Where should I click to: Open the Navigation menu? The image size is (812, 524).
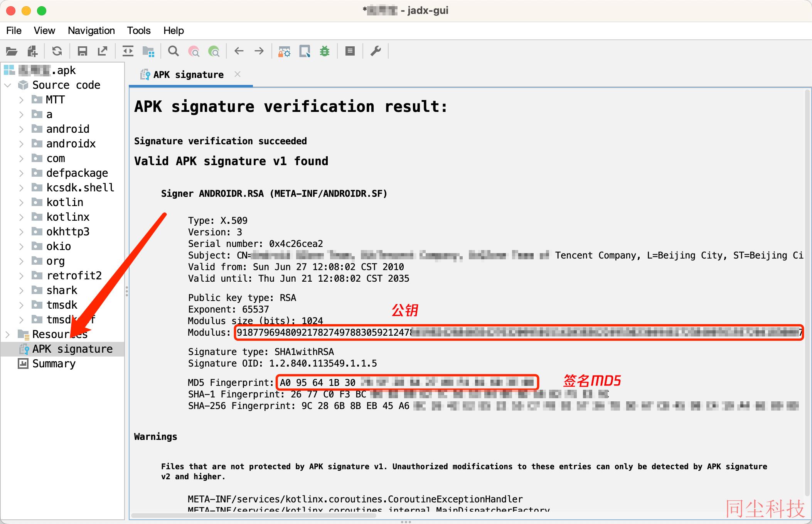pos(90,30)
